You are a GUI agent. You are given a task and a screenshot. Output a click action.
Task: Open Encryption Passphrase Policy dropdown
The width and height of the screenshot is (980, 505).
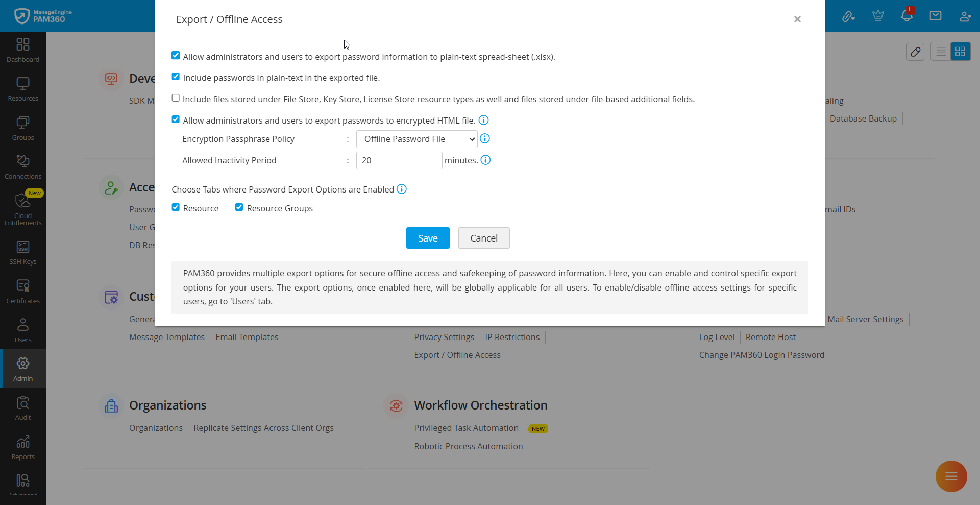tap(416, 139)
